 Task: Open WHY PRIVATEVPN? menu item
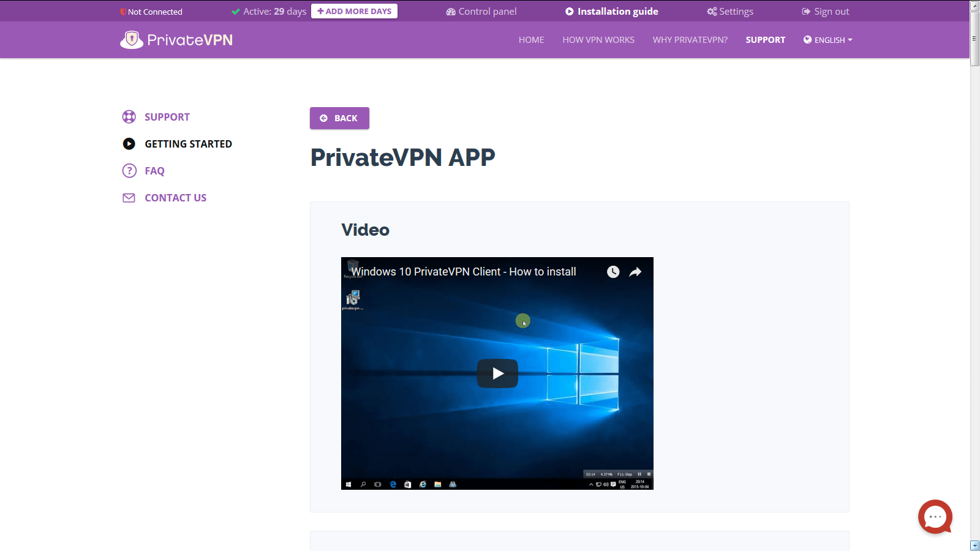[690, 40]
